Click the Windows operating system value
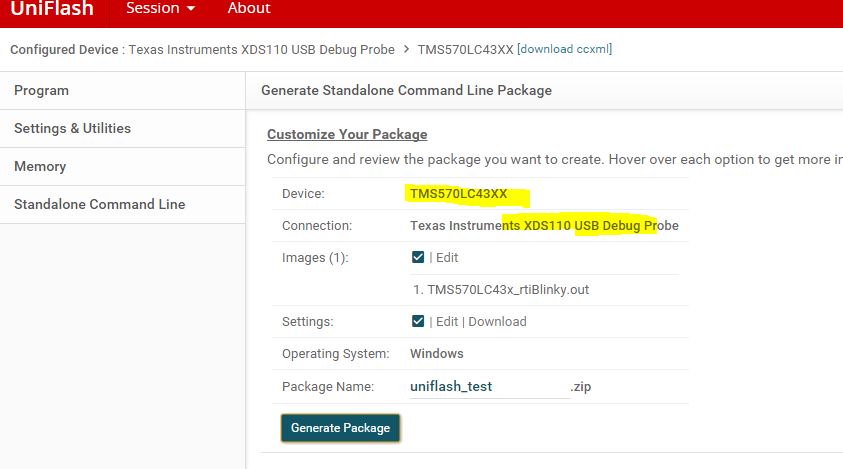Image resolution: width=843 pixels, height=469 pixels. (x=437, y=353)
